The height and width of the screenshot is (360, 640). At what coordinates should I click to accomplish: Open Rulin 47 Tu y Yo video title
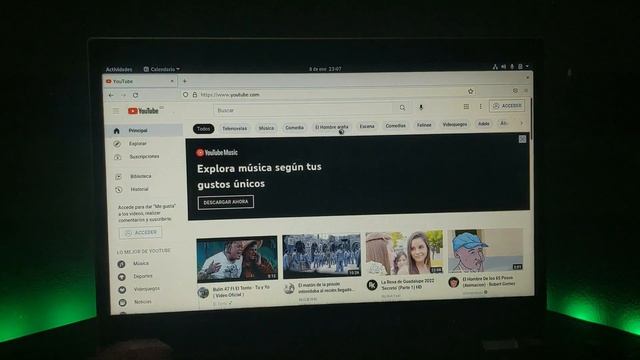(241, 291)
